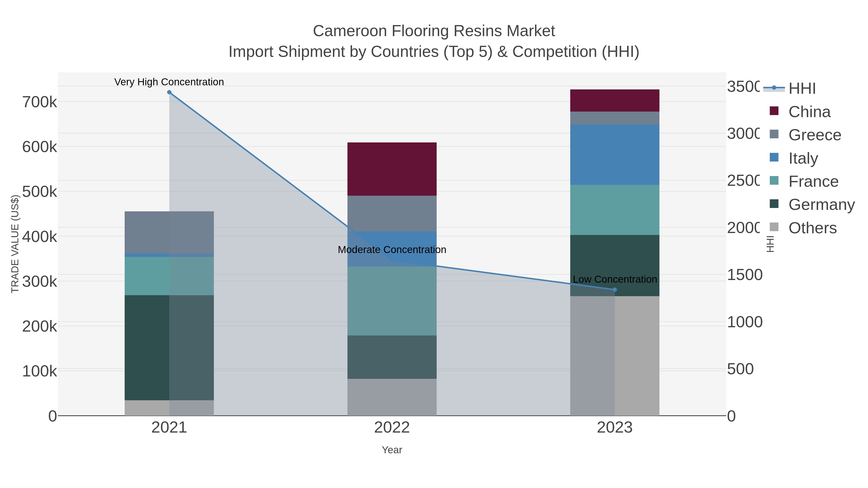Click the Germany dark green legend swatch
The height and width of the screenshot is (488, 868).
coord(774,204)
